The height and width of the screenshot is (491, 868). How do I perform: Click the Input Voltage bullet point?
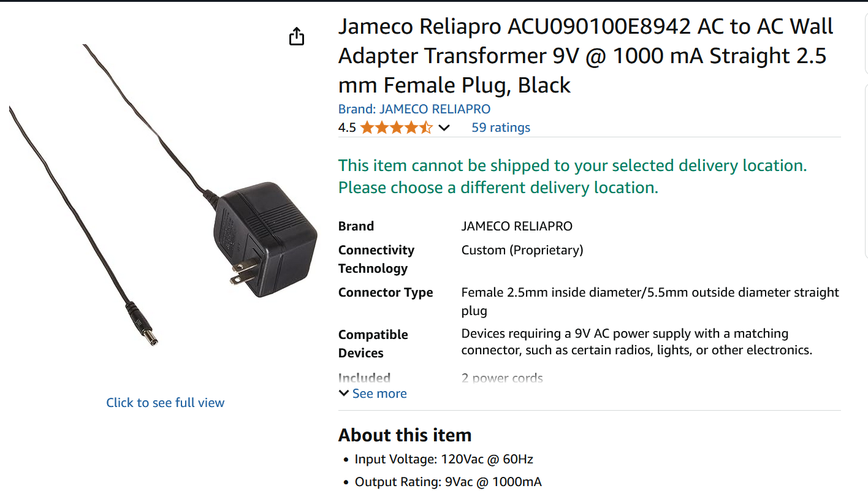443,459
